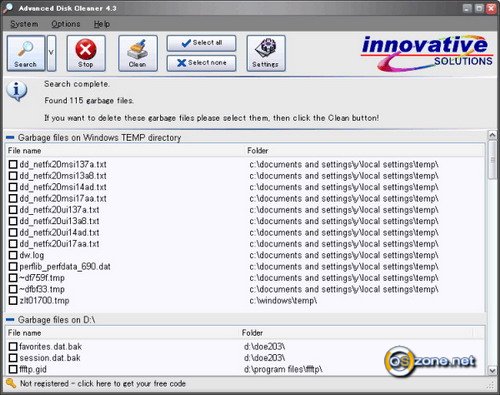This screenshot has width=500, height=395.
Task: Check the box for dd_netfx20ui13a8.txt
Action: (13, 221)
